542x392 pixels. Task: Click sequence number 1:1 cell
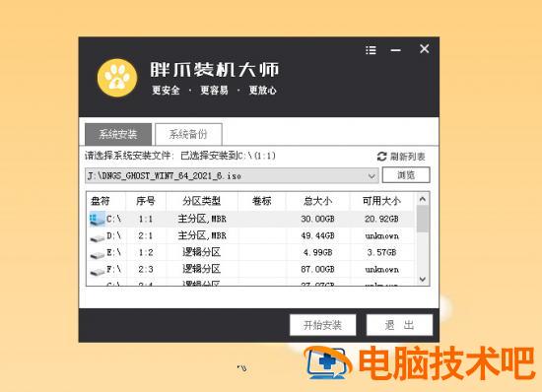point(146,219)
